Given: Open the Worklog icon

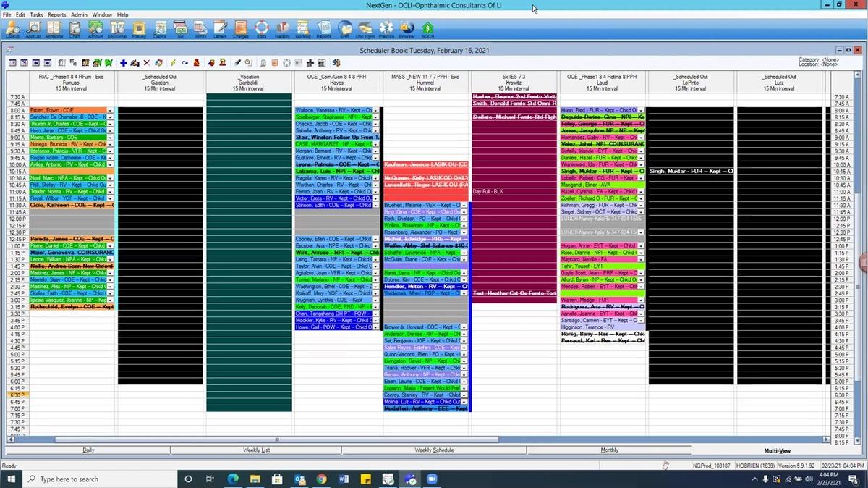Looking at the screenshot, I should coord(303,29).
